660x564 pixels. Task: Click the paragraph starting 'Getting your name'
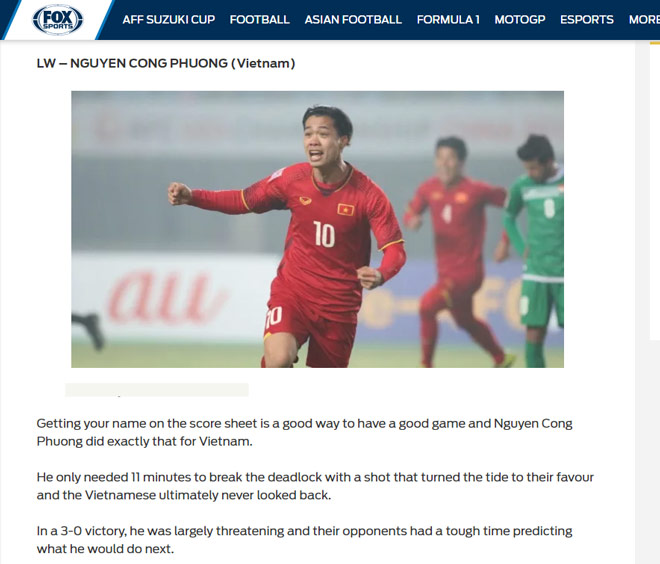304,432
